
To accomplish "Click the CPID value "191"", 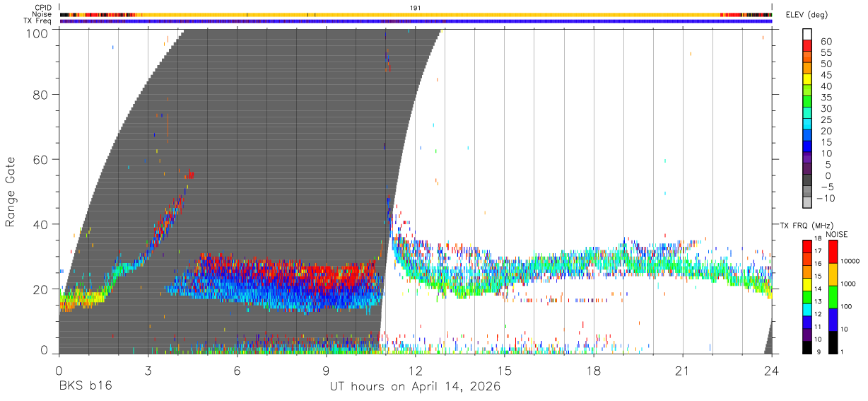I will pos(416,7).
